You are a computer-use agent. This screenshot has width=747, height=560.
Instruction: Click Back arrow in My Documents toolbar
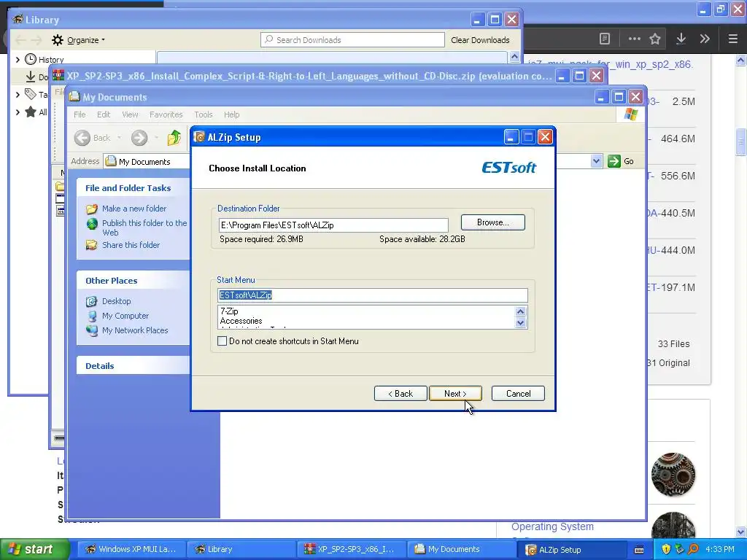pyautogui.click(x=82, y=138)
